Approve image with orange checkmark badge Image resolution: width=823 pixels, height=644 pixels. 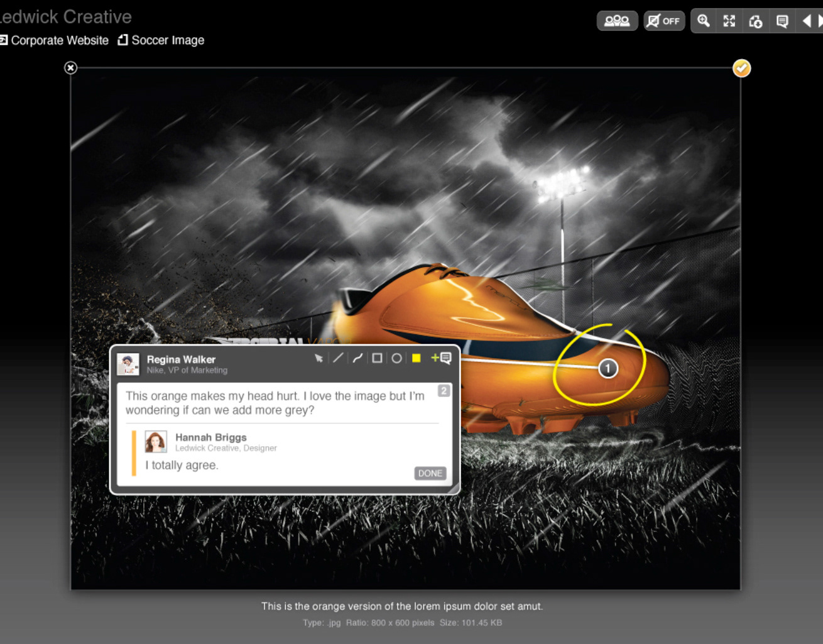[742, 68]
